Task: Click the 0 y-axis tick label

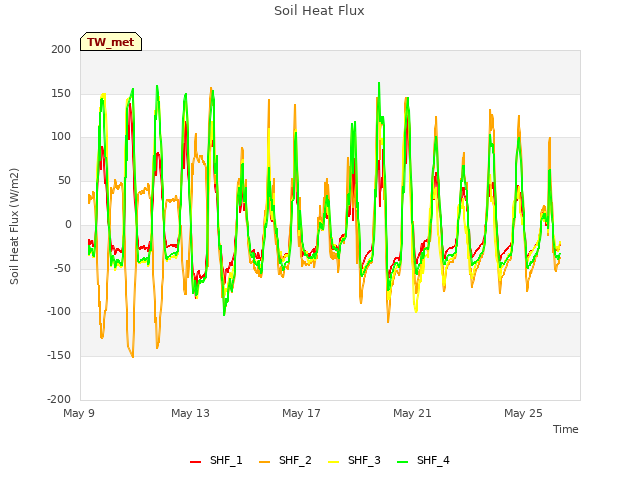Action: [x=68, y=224]
